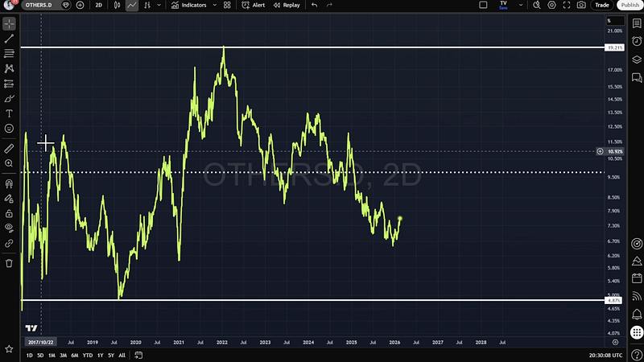The height and width of the screenshot is (362, 644).
Task: Take a chart snapshot
Action: coord(581,5)
